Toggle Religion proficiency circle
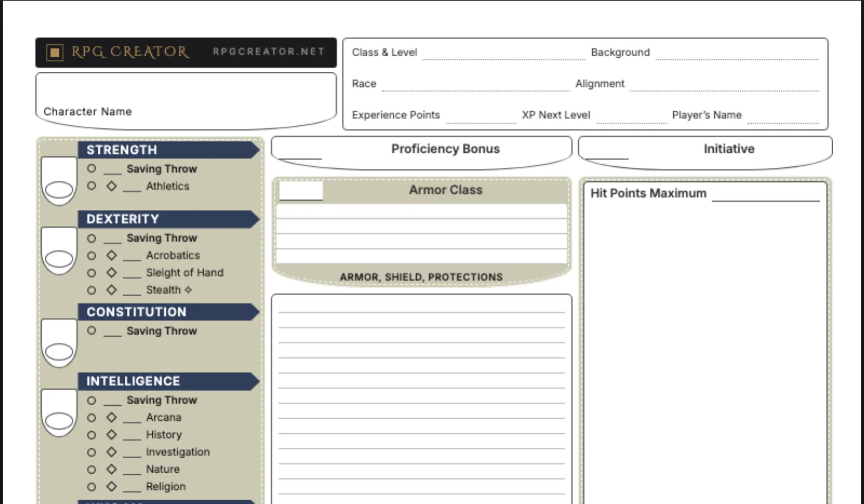The height and width of the screenshot is (504, 864). click(92, 486)
